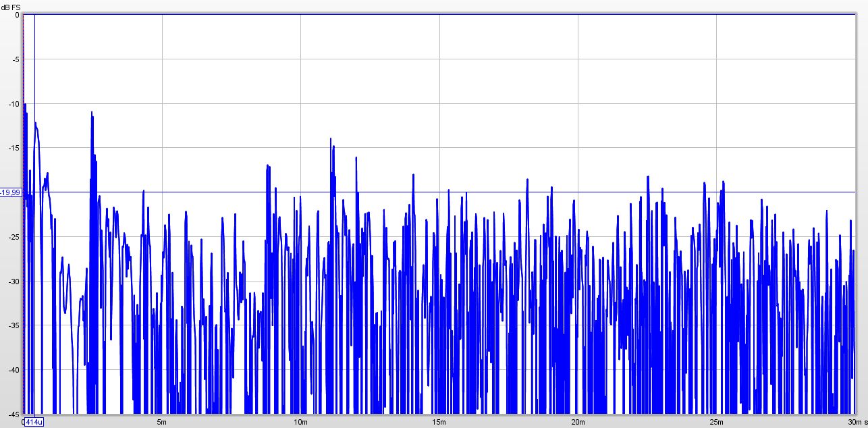868x428 pixels.
Task: Click the -30 label on the vertical axis
Action: pos(16,282)
